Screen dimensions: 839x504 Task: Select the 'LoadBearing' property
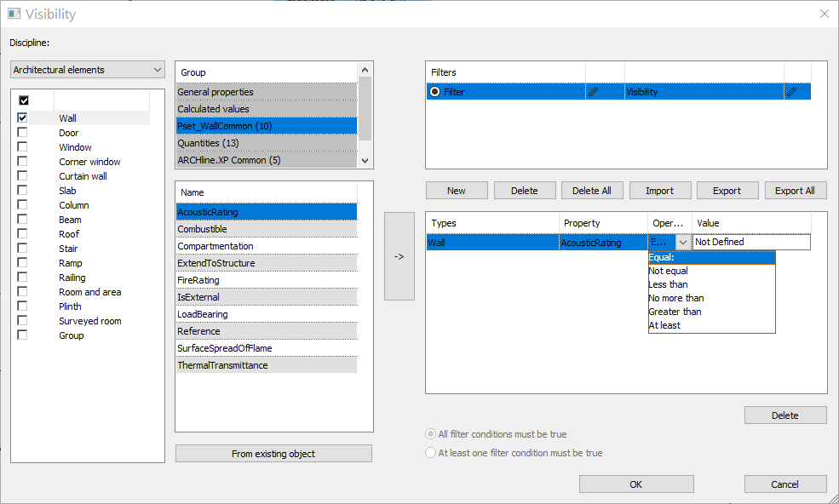pos(267,314)
